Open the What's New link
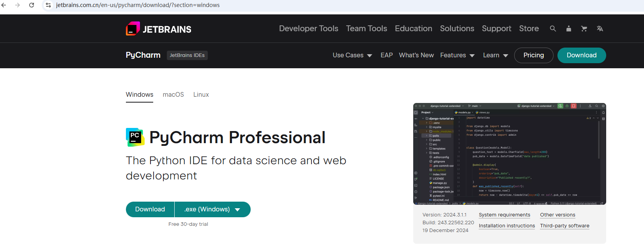 click(x=416, y=55)
